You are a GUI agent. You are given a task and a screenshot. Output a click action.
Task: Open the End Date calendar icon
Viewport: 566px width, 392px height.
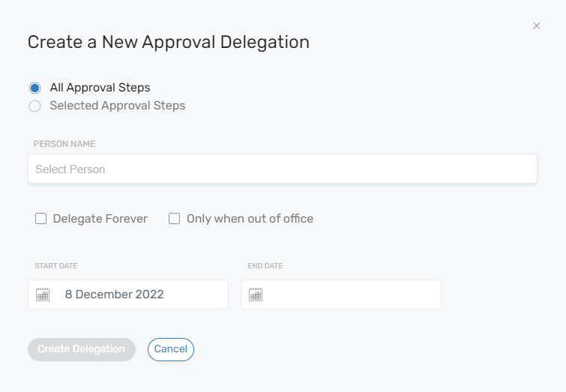tap(256, 295)
